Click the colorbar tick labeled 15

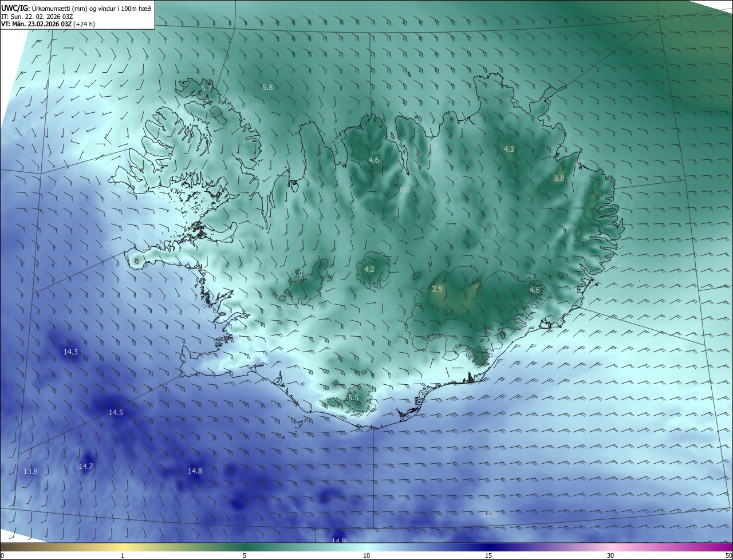pos(488,555)
